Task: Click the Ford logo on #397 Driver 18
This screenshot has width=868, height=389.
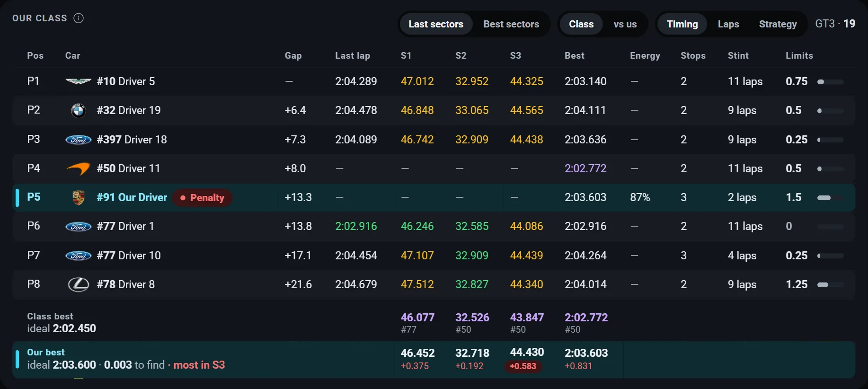Action: pyautogui.click(x=78, y=140)
